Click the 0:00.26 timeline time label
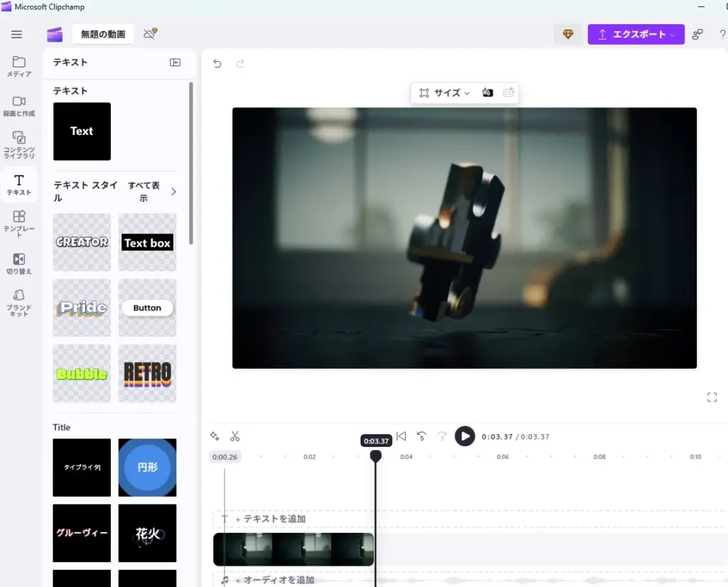Screen dimensions: 728x587 point(225,457)
